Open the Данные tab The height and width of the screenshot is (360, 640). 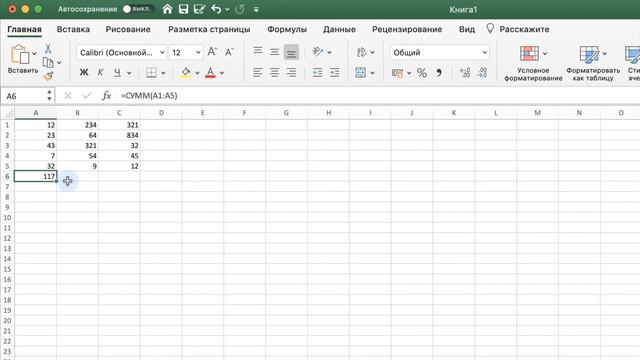339,29
